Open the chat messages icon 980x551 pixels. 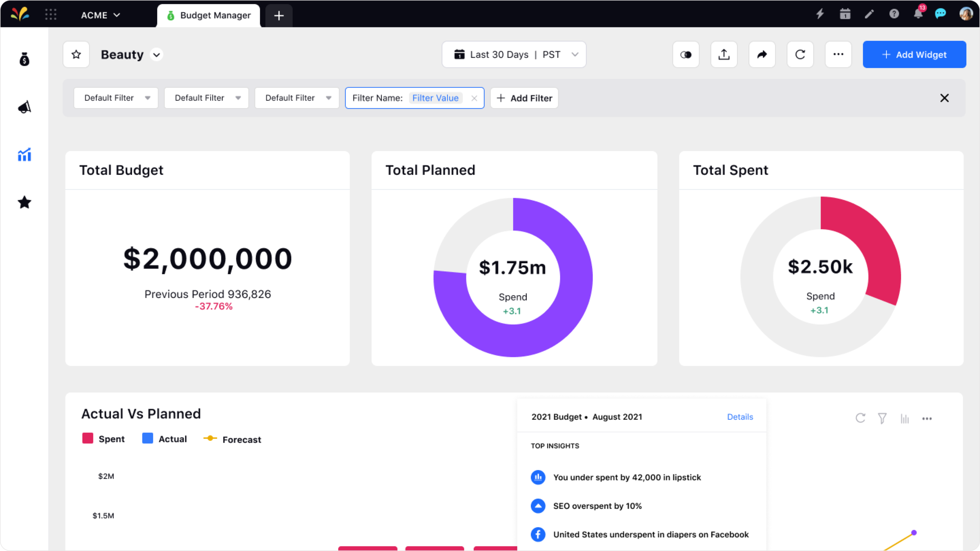941,14
